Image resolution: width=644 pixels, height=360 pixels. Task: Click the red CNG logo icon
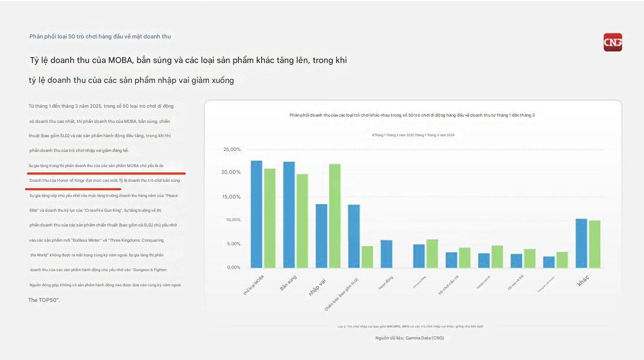point(613,42)
